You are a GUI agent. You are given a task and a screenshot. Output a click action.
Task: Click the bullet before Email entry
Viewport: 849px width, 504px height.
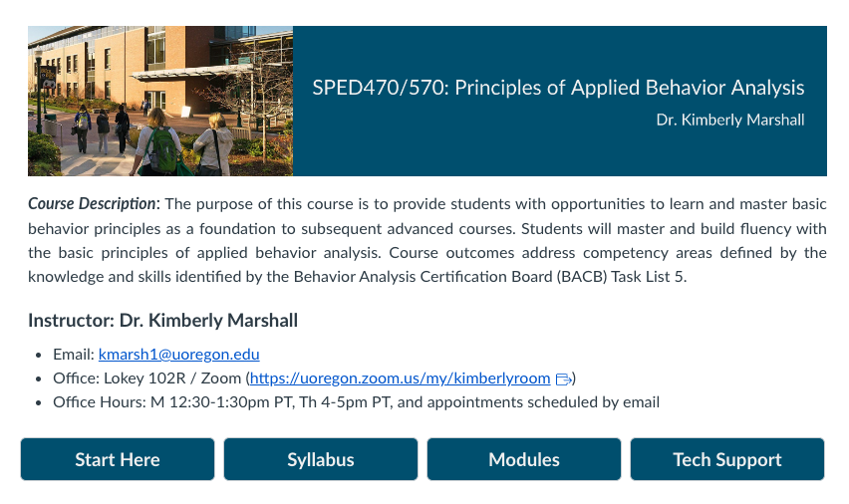pyautogui.click(x=38, y=356)
